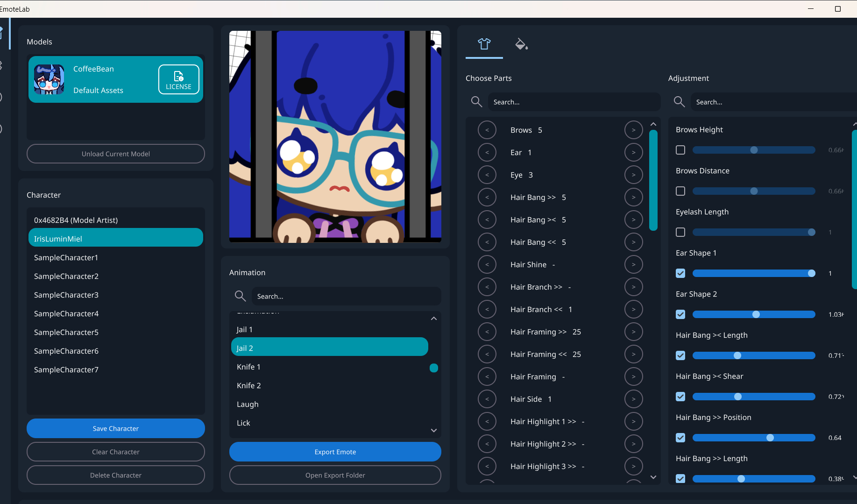Enable the Brows Height checkbox

coord(680,150)
